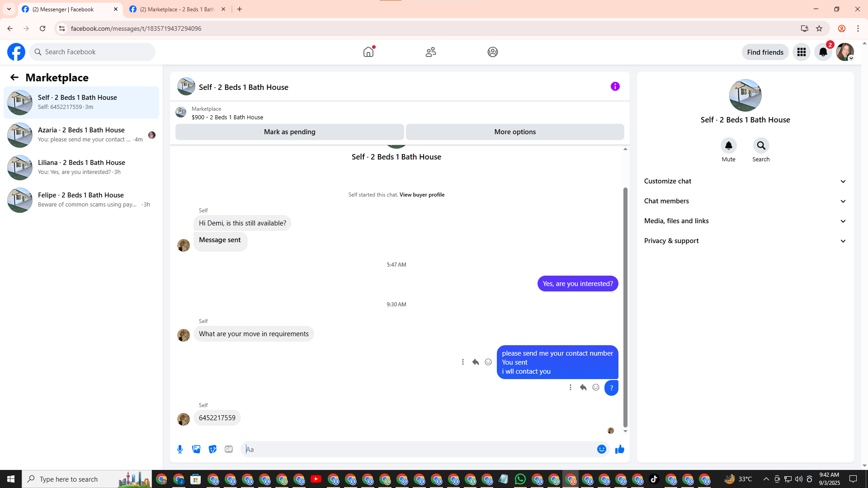Open the Azaria · 2 Beds 1 Bath House conversation

point(81,135)
